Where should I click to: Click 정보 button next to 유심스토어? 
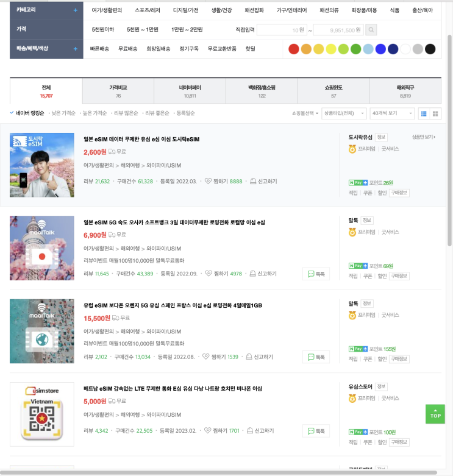(381, 386)
